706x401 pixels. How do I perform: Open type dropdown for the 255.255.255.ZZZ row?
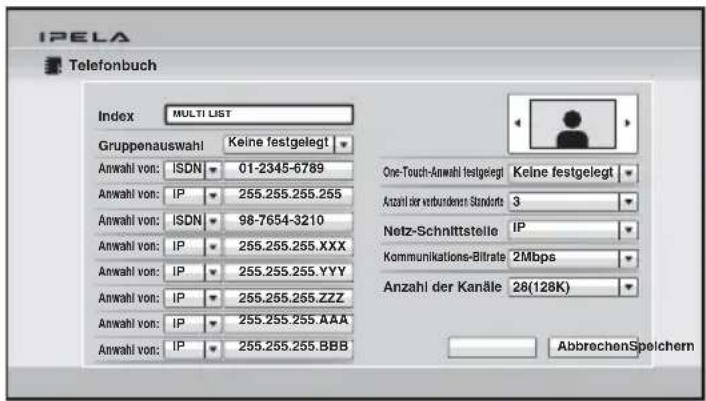[x=193, y=298]
